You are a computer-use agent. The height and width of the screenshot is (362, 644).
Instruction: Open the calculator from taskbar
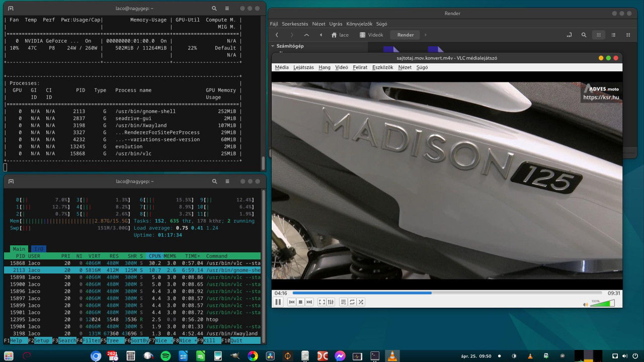point(131,356)
